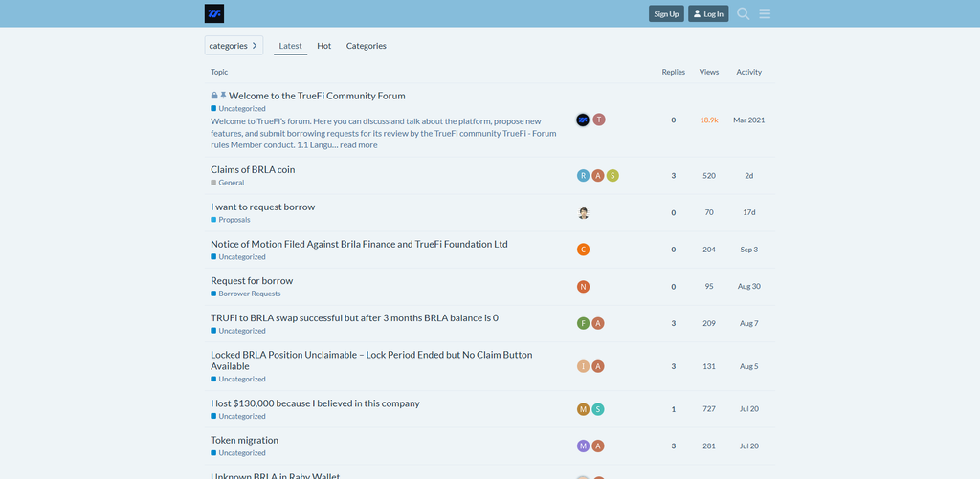Screen dimensions: 980x479
Task: Open Welcome to the TrueFi Community Forum topic
Action: tap(317, 96)
